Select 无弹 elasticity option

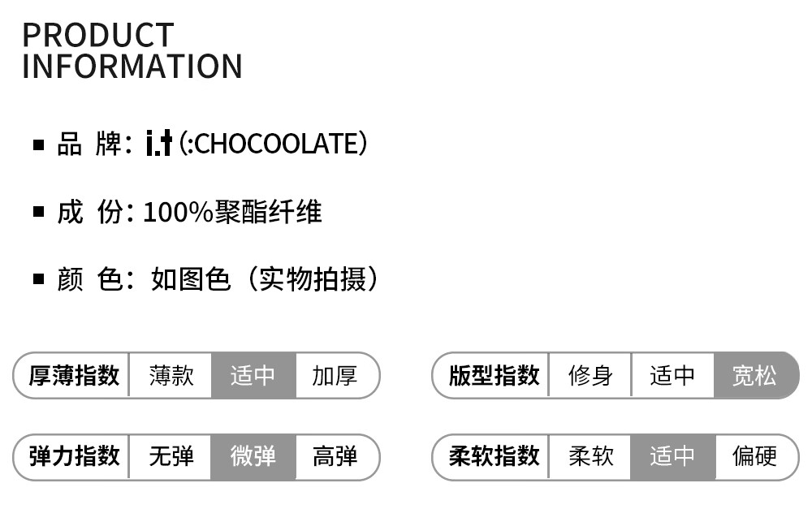(x=171, y=456)
